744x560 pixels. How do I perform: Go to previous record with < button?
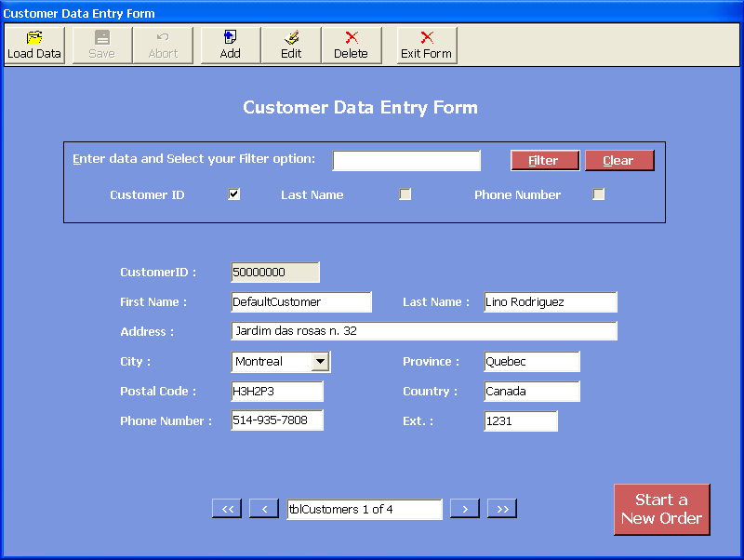(x=264, y=509)
